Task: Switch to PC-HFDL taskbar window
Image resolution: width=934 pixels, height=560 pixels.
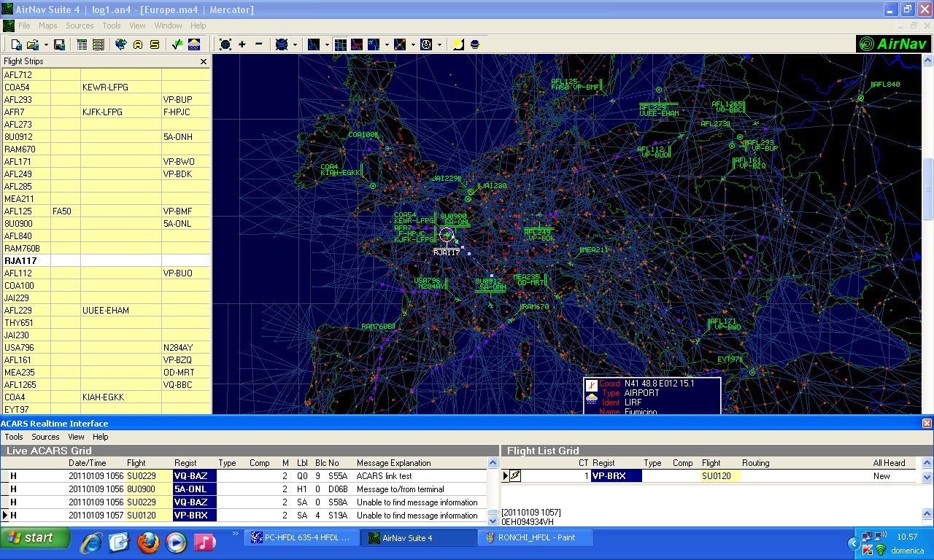Action: click(302, 538)
